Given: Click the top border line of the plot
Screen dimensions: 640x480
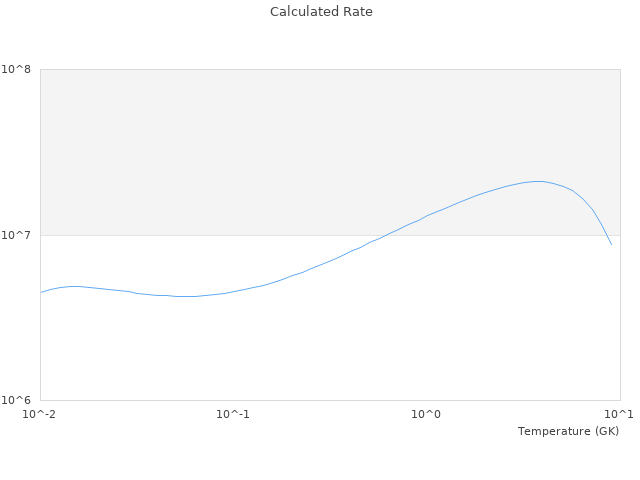Looking at the screenshot, I should (330, 69).
